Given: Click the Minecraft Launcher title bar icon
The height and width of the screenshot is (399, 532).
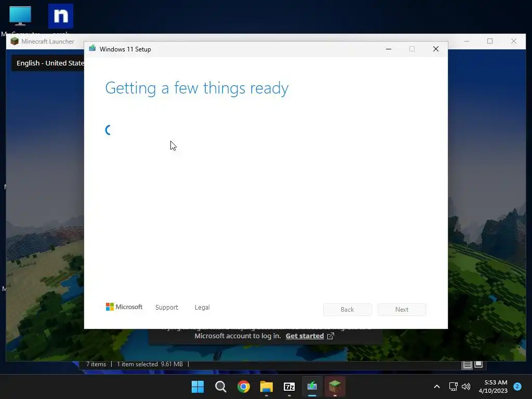Looking at the screenshot, I should [x=14, y=42].
